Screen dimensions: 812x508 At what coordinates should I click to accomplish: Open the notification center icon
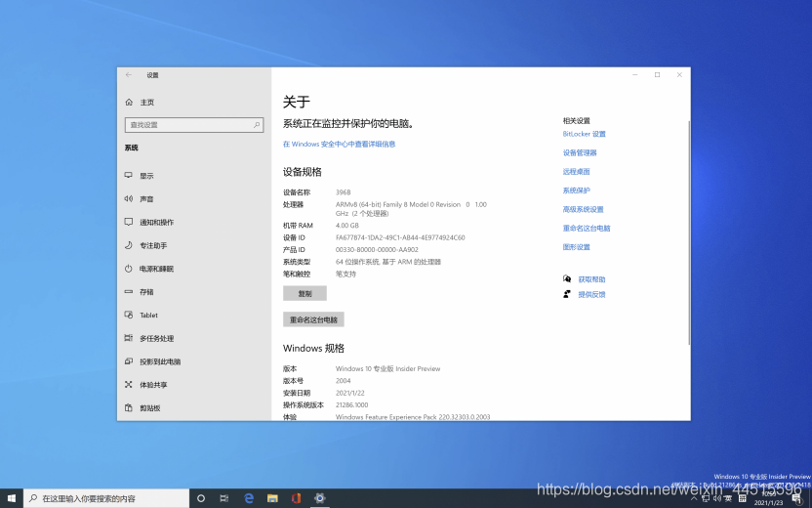[797, 498]
